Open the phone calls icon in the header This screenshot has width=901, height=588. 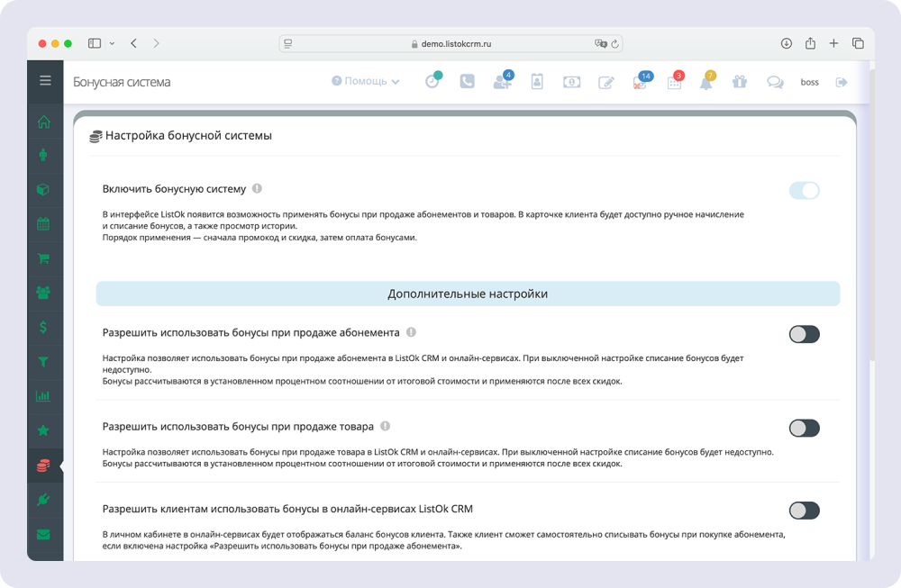pos(467,82)
